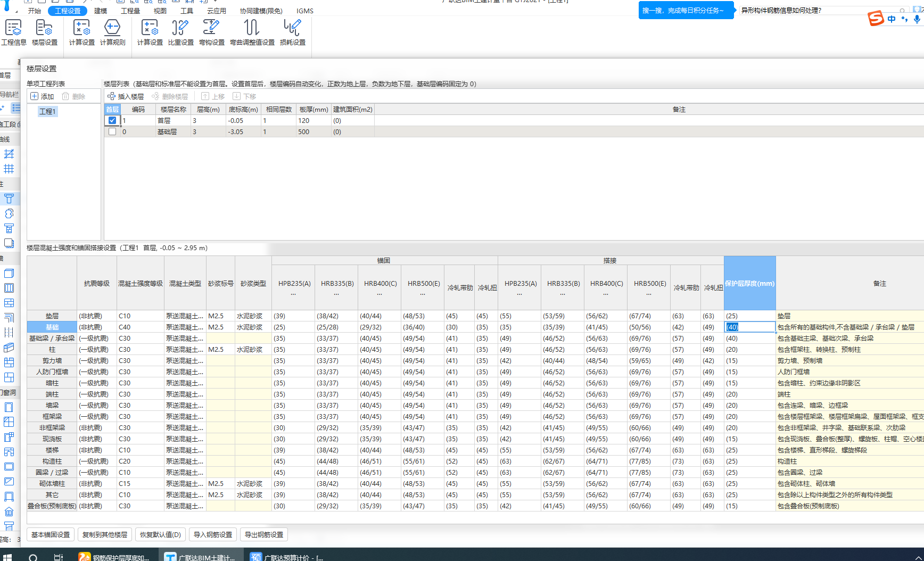Open 协同建模(限免) menu tab
924x561 pixels.
point(261,11)
